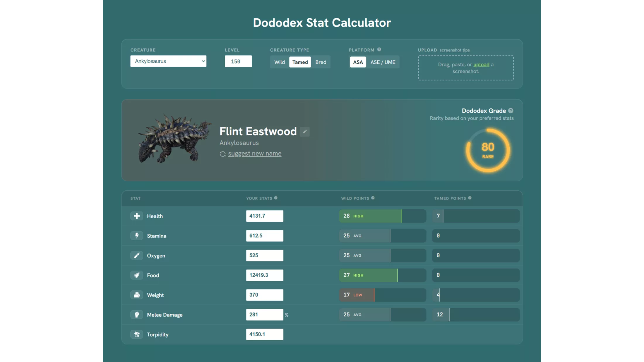Click the Food wild points bar
The image size is (644, 362).
pos(383,275)
